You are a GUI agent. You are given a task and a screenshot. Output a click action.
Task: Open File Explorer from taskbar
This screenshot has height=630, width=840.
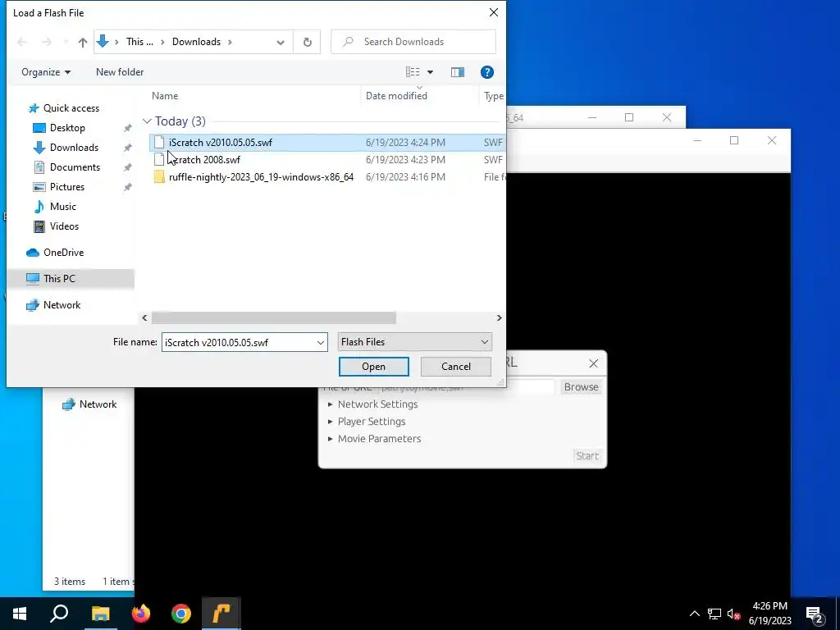100,614
